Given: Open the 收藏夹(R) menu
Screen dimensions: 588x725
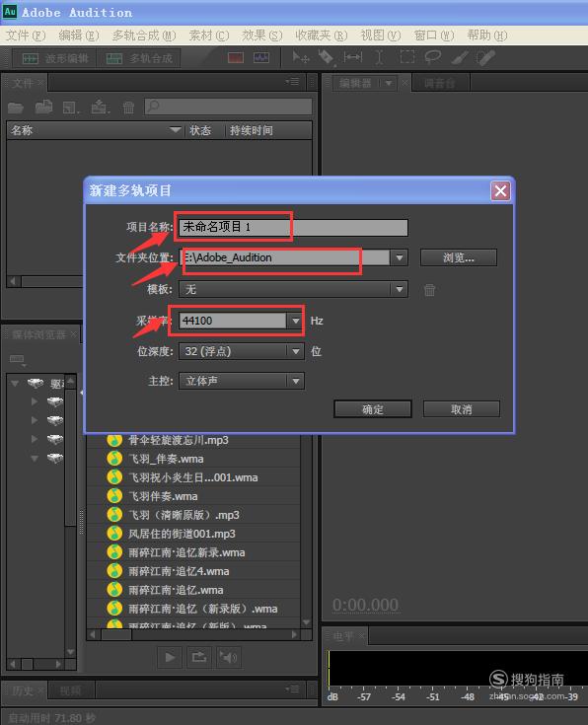Looking at the screenshot, I should [321, 36].
